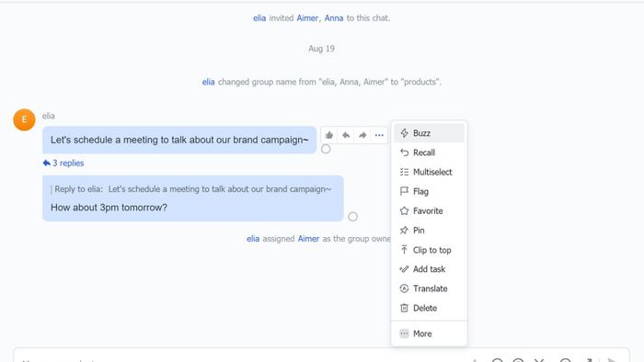Click the 'How about 3pm tomorrow?' message
The width and height of the screenshot is (644, 362).
tap(109, 208)
